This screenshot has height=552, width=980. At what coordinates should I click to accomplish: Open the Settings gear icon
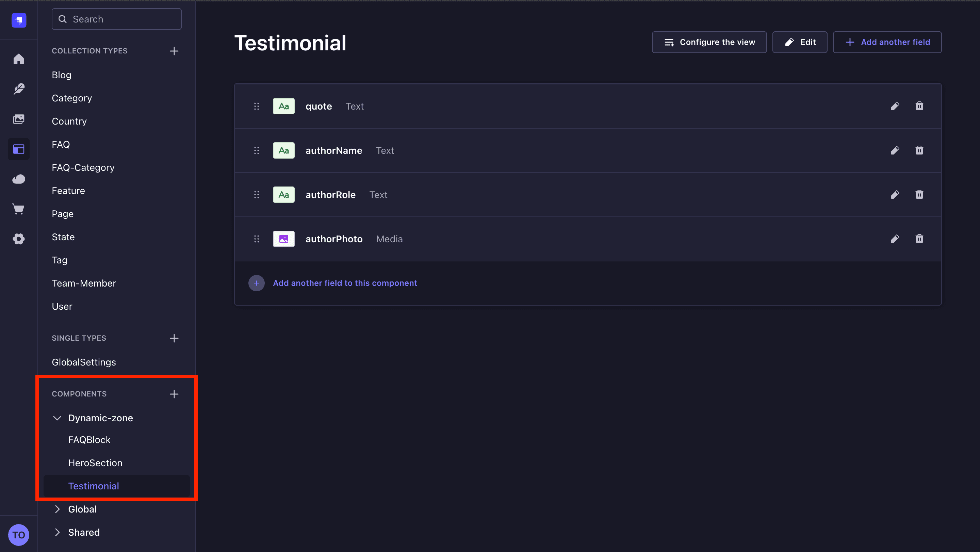click(19, 239)
